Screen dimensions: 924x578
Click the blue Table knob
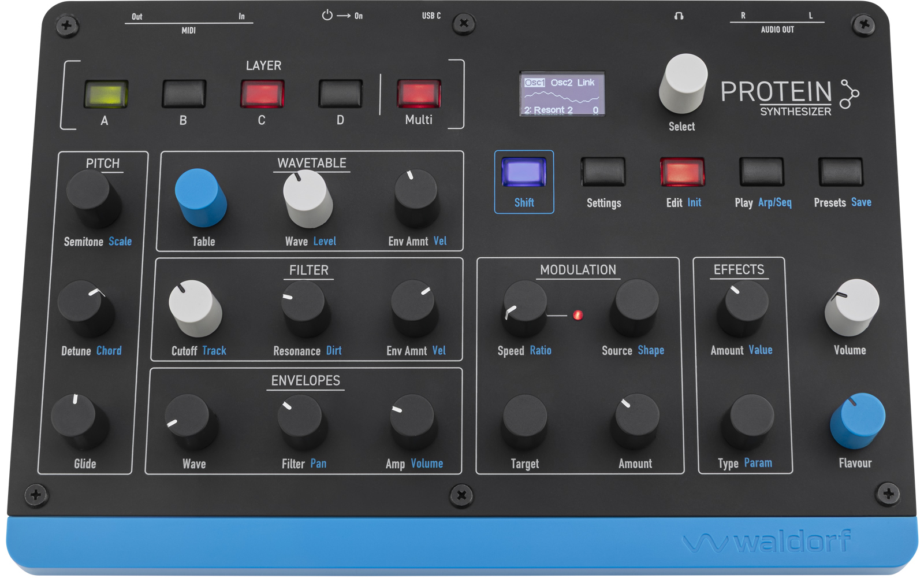pos(199,195)
